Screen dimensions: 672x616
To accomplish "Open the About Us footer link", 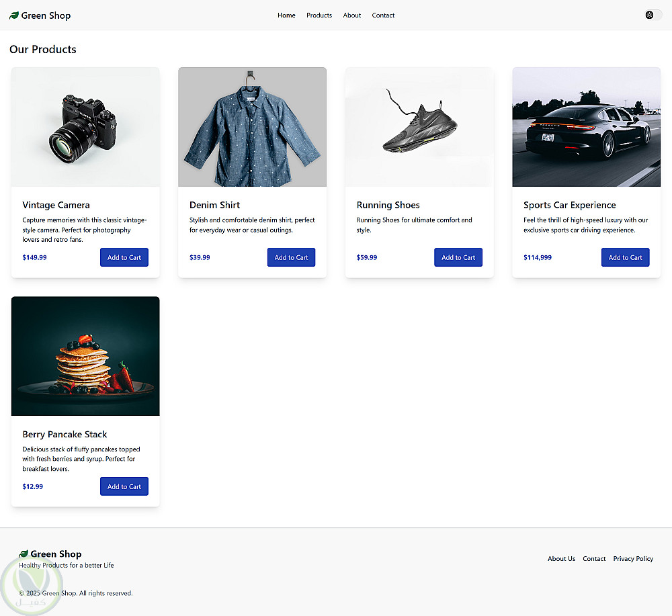I will click(561, 559).
